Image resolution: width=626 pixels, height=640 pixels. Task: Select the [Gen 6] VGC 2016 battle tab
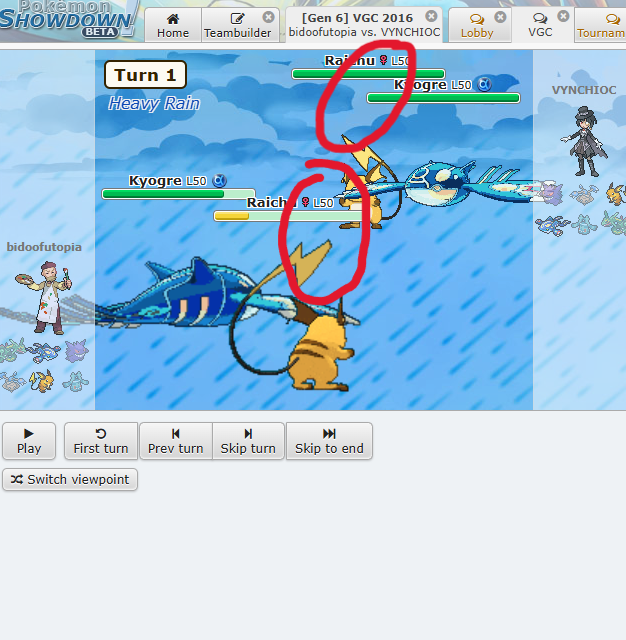tap(364, 24)
